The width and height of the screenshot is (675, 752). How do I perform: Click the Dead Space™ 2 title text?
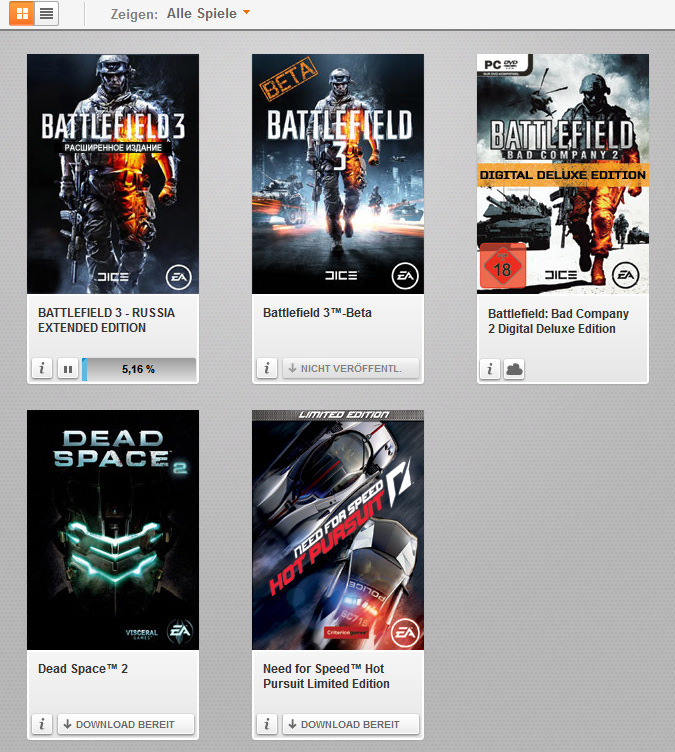pyautogui.click(x=83, y=669)
